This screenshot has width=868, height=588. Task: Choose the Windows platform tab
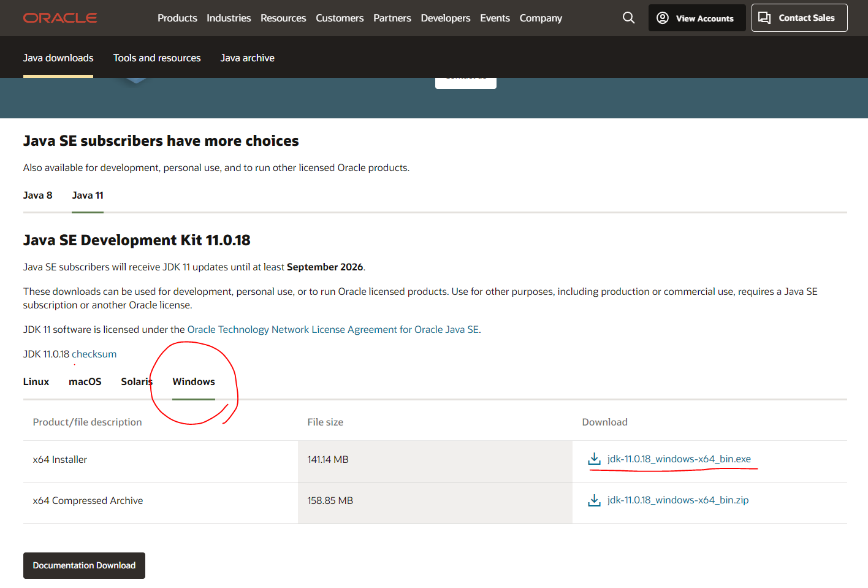tap(194, 381)
